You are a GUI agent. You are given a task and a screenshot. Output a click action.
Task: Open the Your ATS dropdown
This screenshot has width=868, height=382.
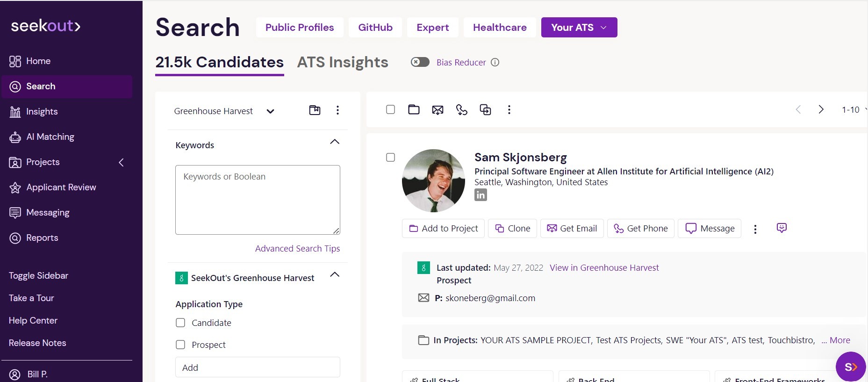pos(579,28)
